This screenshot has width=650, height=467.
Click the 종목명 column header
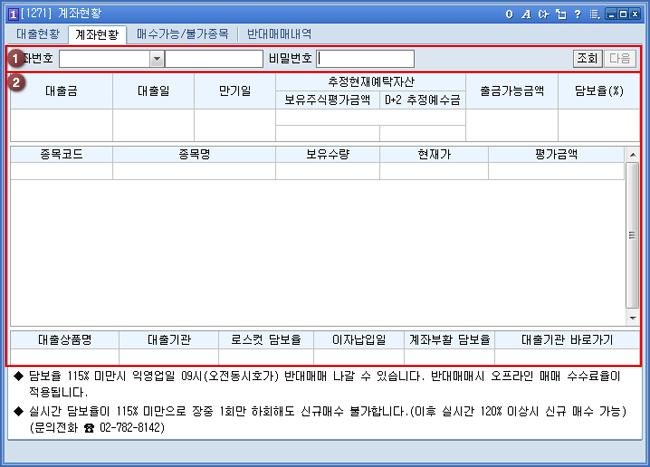(195, 154)
